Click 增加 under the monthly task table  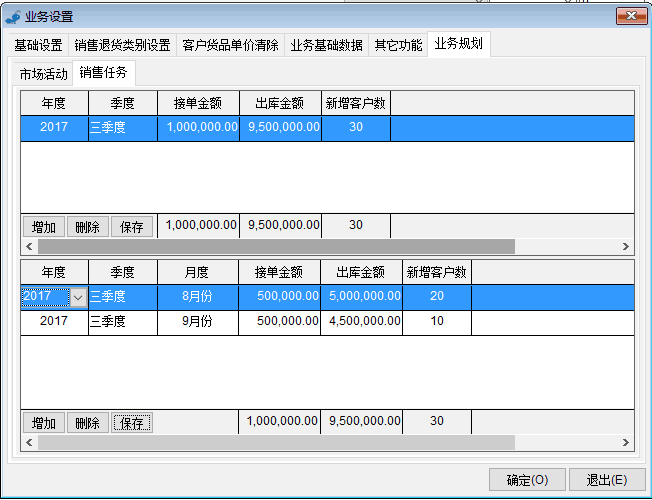tap(43, 423)
